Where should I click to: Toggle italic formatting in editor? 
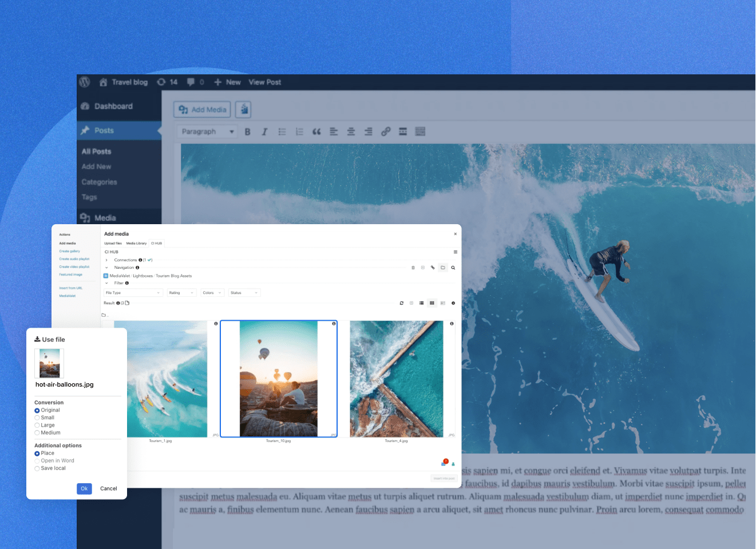click(x=264, y=132)
